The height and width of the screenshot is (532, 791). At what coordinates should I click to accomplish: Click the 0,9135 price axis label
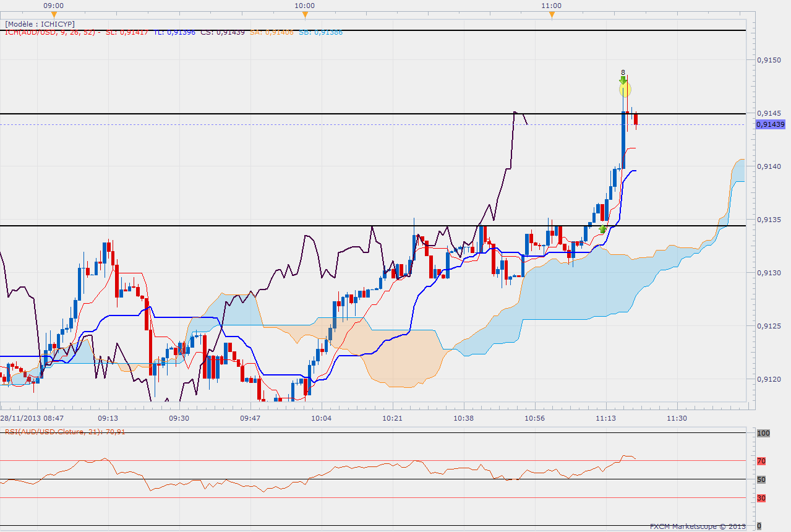pyautogui.click(x=769, y=220)
